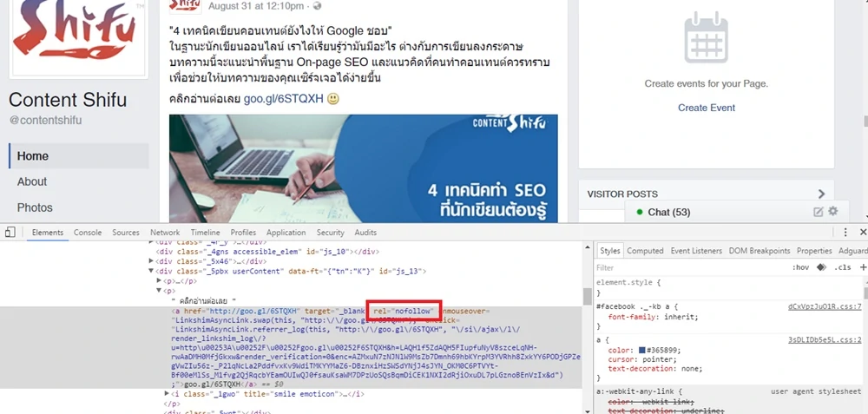Switch to the Console tab
This screenshot has height=414, width=868.
pos(88,233)
